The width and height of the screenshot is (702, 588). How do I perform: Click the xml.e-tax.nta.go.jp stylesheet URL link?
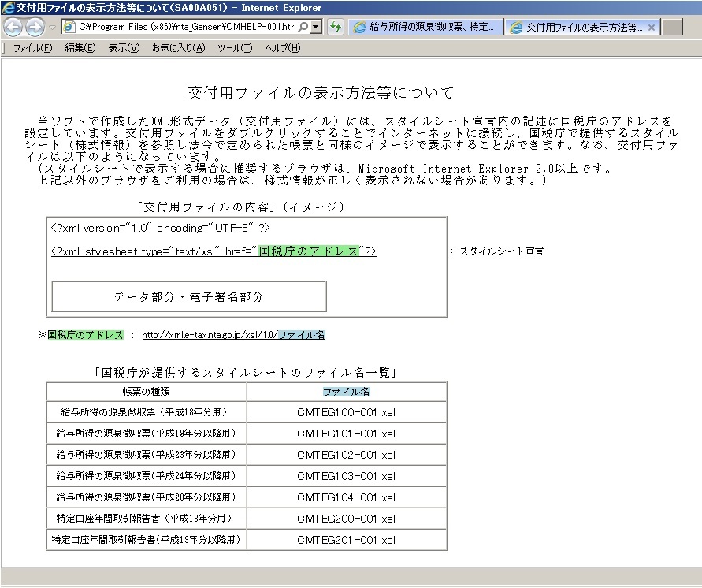point(233,334)
